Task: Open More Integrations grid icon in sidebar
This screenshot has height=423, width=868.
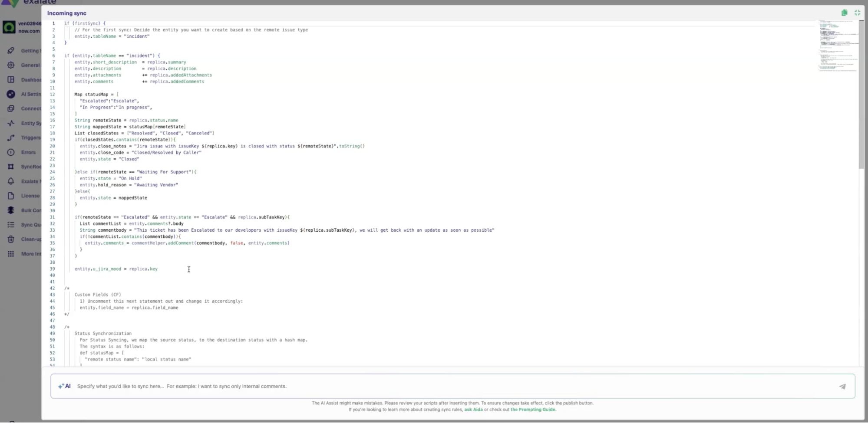Action: click(11, 254)
